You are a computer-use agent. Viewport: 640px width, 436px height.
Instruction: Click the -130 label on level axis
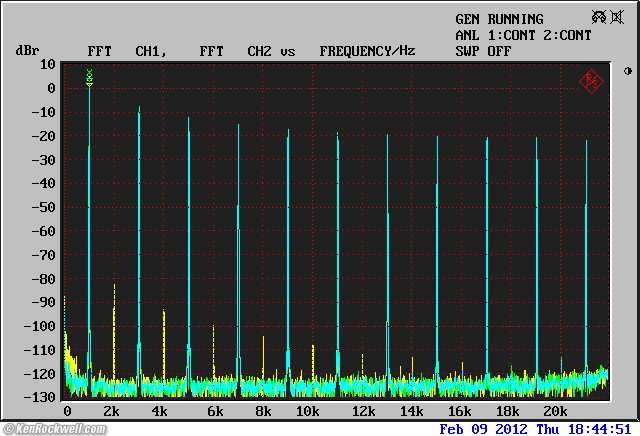click(37, 397)
